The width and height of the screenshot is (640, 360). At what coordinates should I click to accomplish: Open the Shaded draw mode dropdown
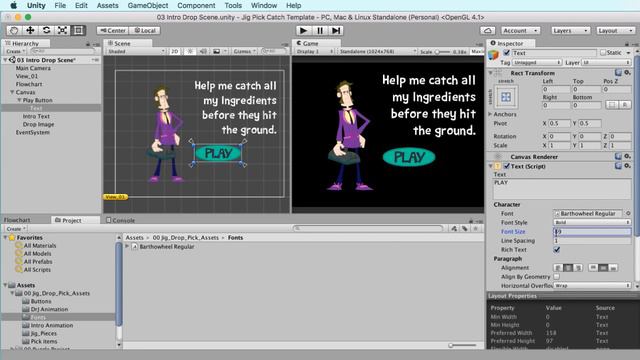[x=136, y=51]
